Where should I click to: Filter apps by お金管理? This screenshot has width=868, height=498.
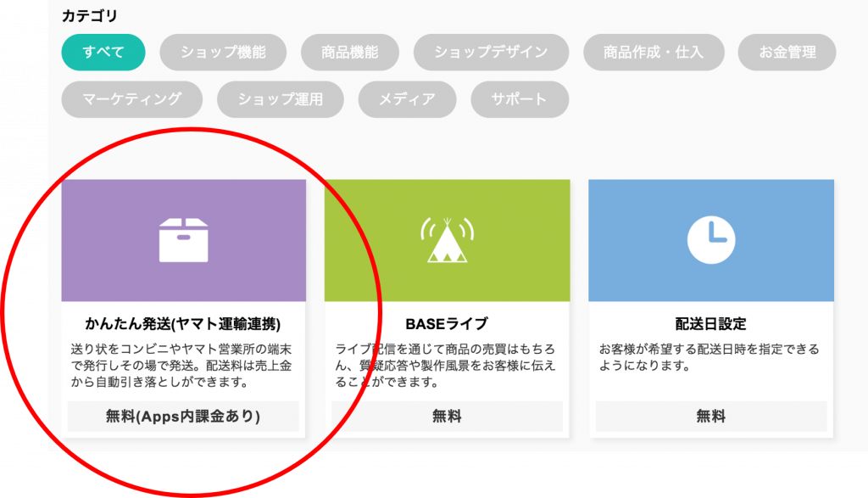(787, 52)
